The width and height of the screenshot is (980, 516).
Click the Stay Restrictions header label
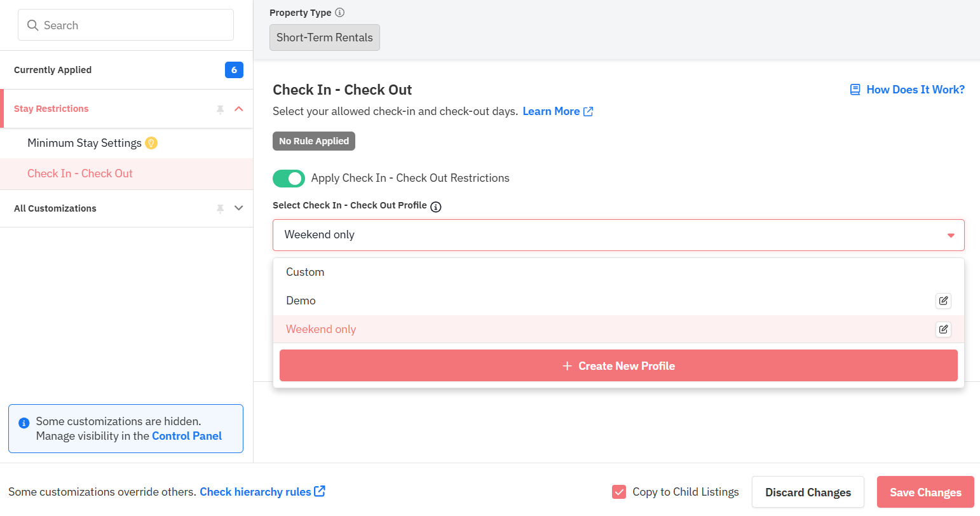click(x=51, y=109)
